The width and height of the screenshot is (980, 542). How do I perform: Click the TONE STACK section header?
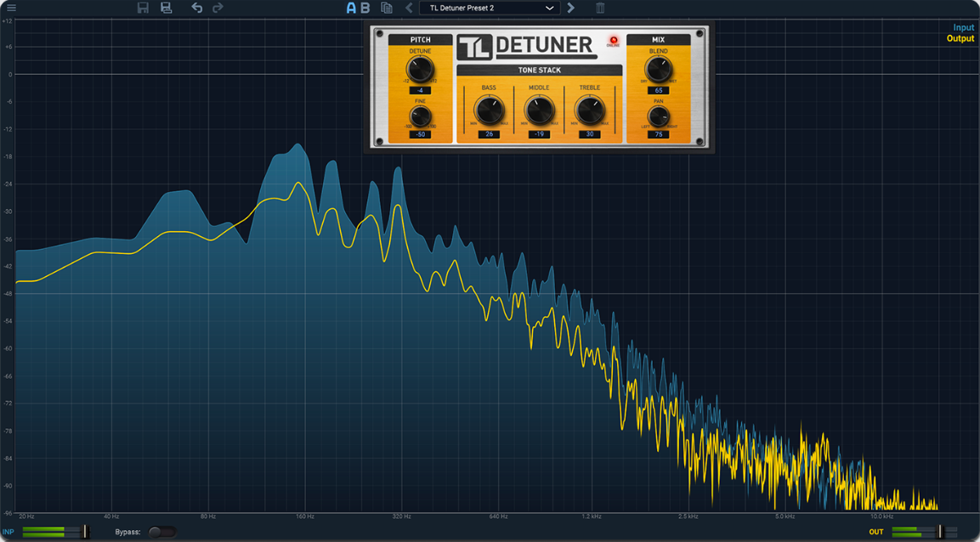coord(539,70)
